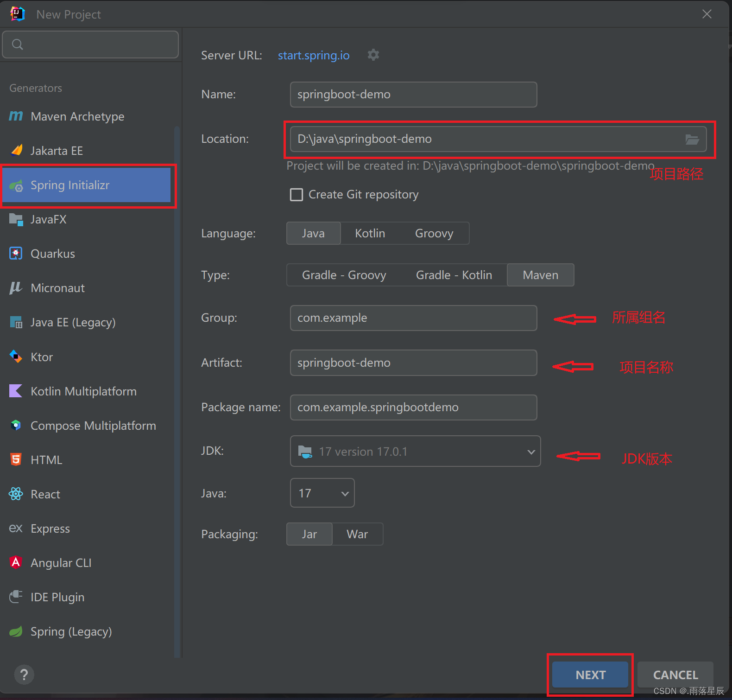This screenshot has width=732, height=700.
Task: Select Java EE (Legacy) generator
Action: point(87,322)
